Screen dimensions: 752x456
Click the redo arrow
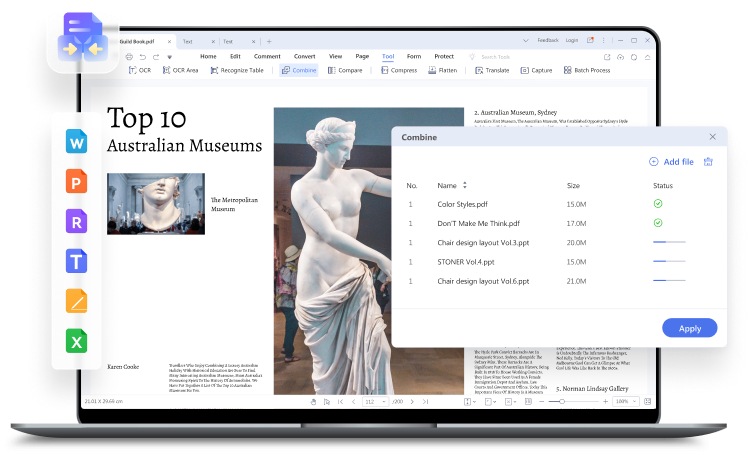[156, 57]
